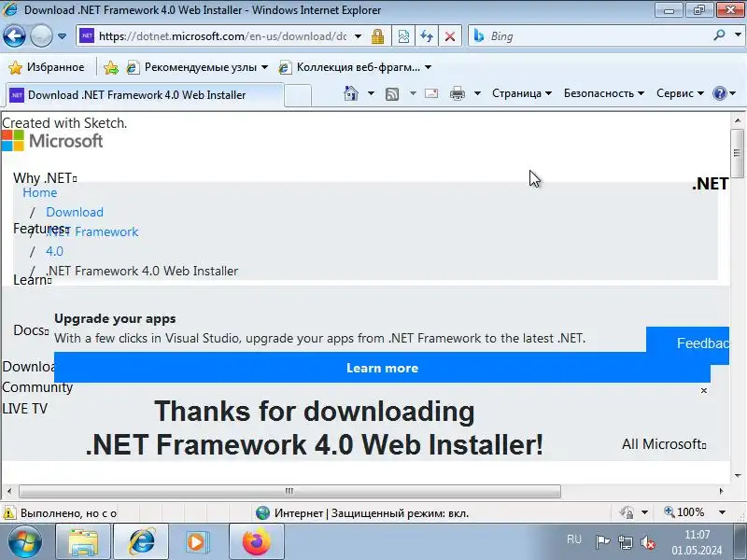Click the vertical scrollbar down arrow
The image size is (747, 560).
pos(737,475)
